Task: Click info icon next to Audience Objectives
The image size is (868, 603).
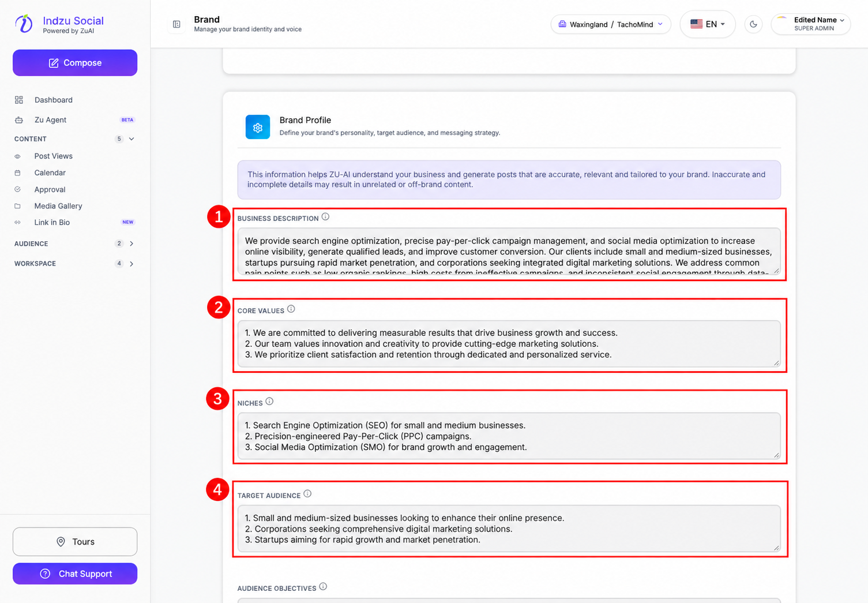Action: click(x=323, y=587)
